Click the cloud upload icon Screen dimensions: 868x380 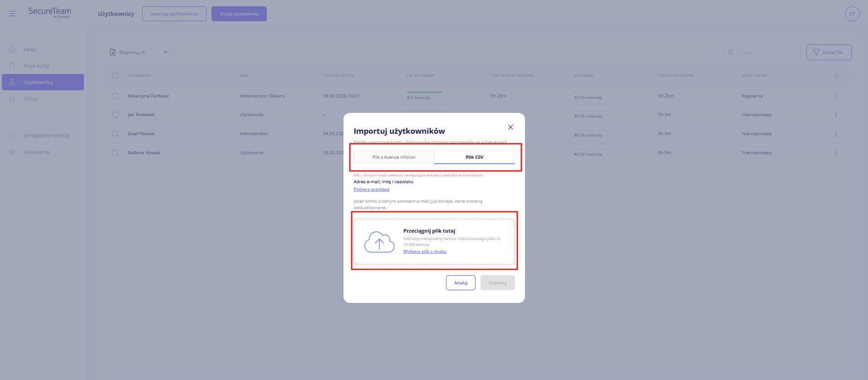point(379,242)
